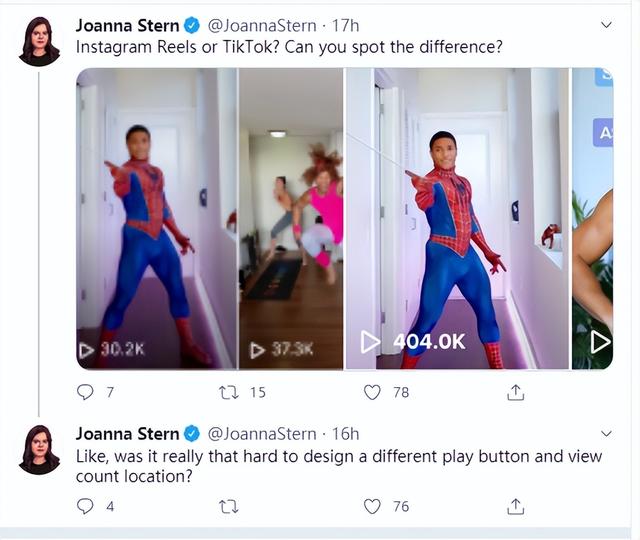Play the Spider-Man video with 404.0K views
This screenshot has width=640, height=540.
tap(457, 218)
